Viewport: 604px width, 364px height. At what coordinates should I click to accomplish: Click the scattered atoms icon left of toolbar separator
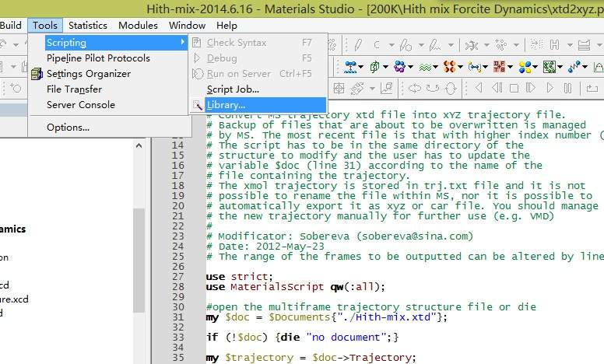pyautogui.click(x=501, y=45)
